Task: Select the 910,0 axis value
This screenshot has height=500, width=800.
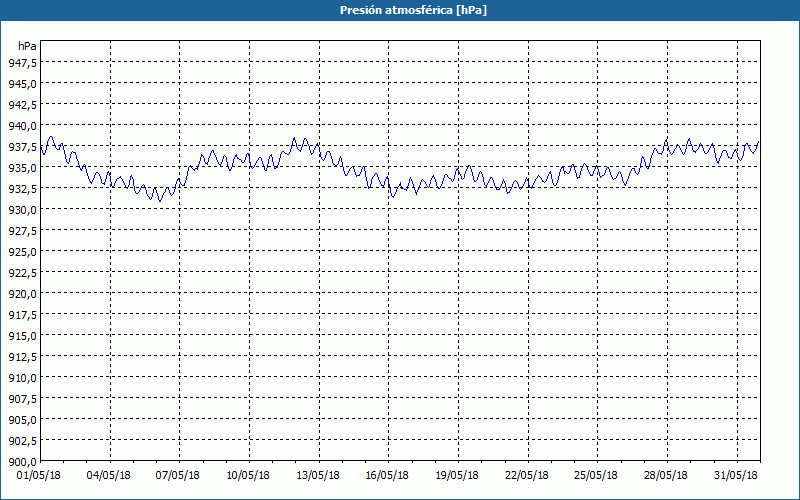Action: click(x=22, y=378)
